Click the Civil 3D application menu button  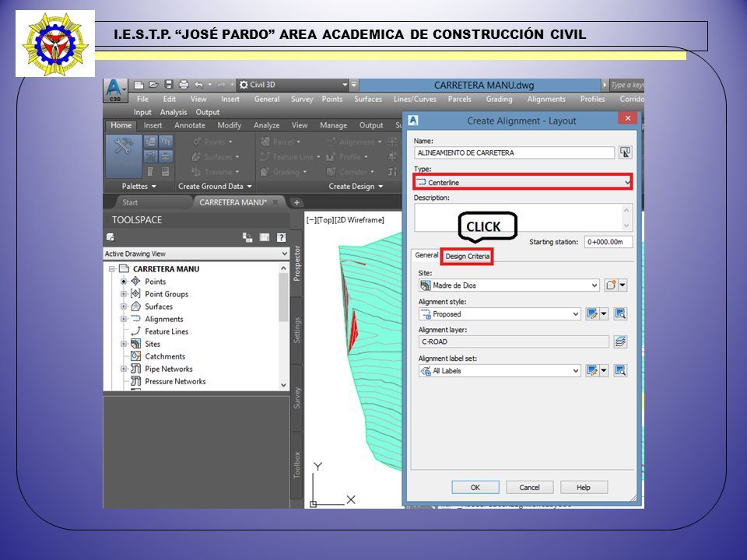[115, 90]
